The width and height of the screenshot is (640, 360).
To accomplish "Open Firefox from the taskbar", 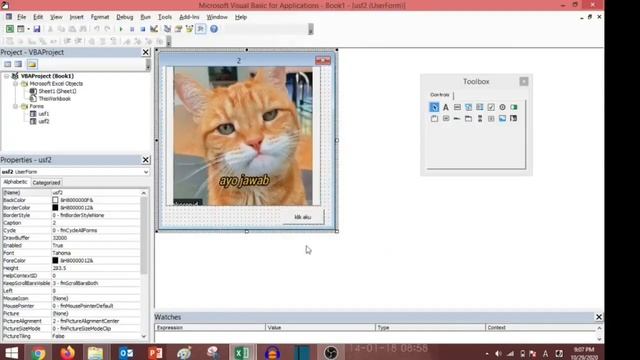I will (67, 352).
